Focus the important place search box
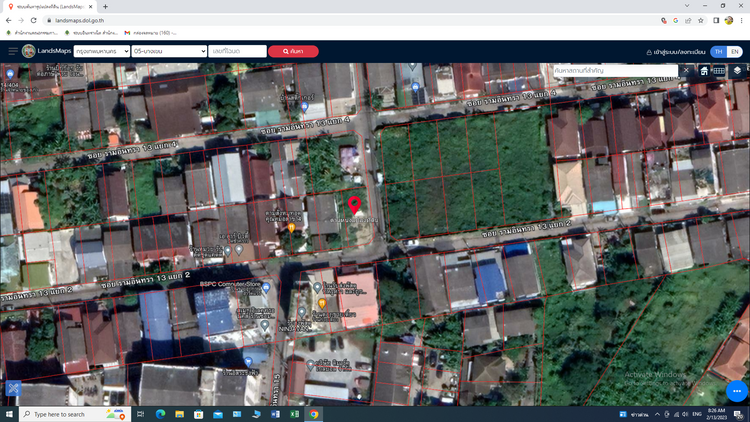Image resolution: width=750 pixels, height=422 pixels. (x=615, y=71)
